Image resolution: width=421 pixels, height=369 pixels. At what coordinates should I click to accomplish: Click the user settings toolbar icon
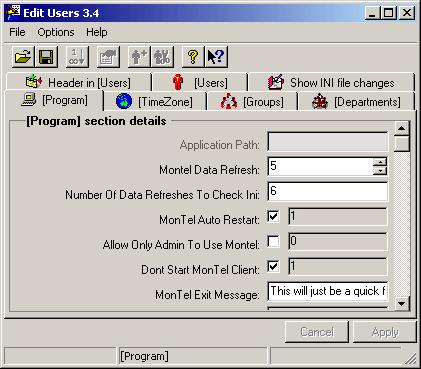tap(162, 57)
